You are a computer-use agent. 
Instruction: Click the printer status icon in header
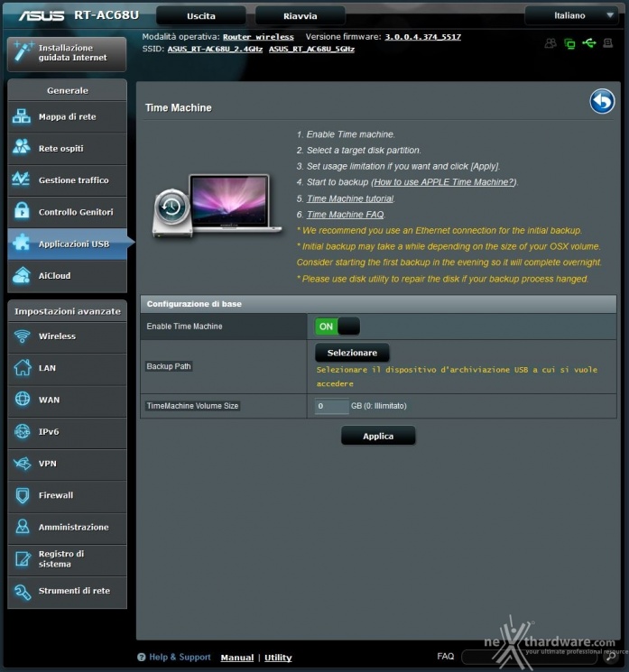[607, 43]
